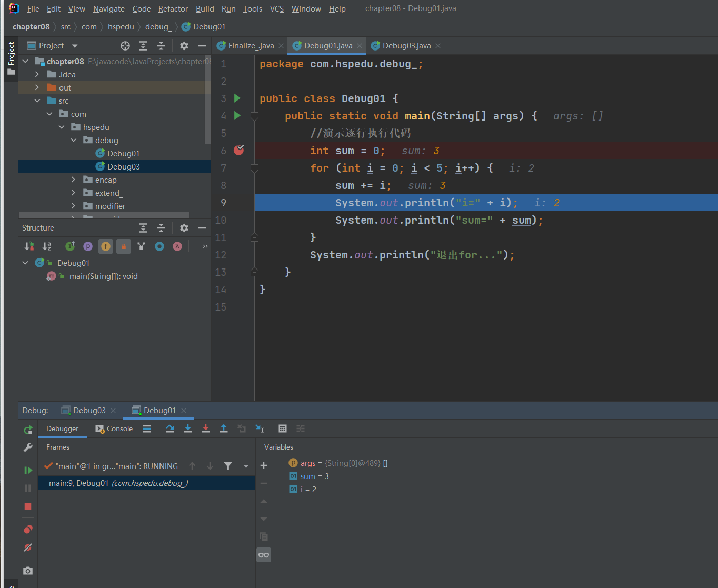Click hspedu breadcrumb in navigation bar

click(121, 26)
